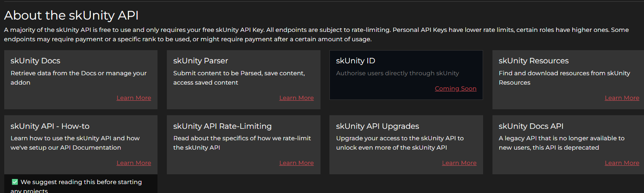
Task: Click 'We suggest reading this before starting' note
Action: point(81,182)
